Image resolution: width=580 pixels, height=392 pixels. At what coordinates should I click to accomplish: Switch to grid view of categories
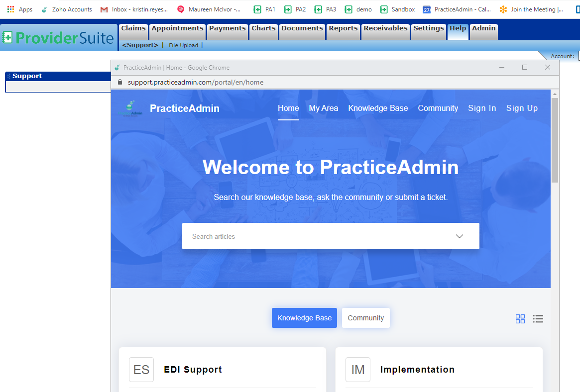pos(520,319)
